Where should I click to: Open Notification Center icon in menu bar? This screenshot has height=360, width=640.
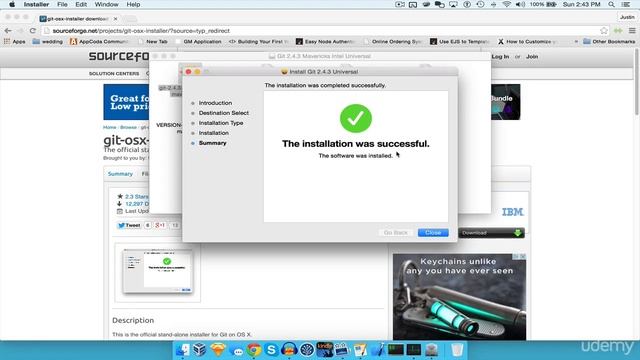[626, 4]
